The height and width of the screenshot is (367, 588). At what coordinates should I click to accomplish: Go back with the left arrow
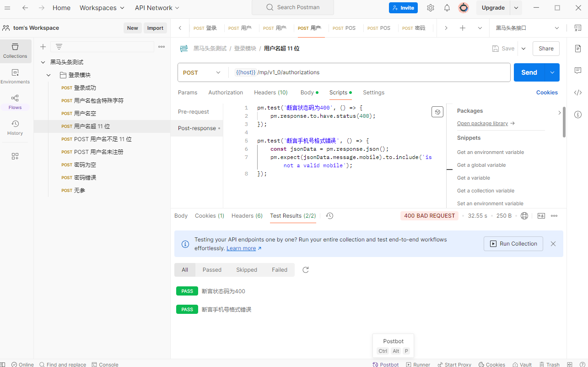pyautogui.click(x=25, y=8)
